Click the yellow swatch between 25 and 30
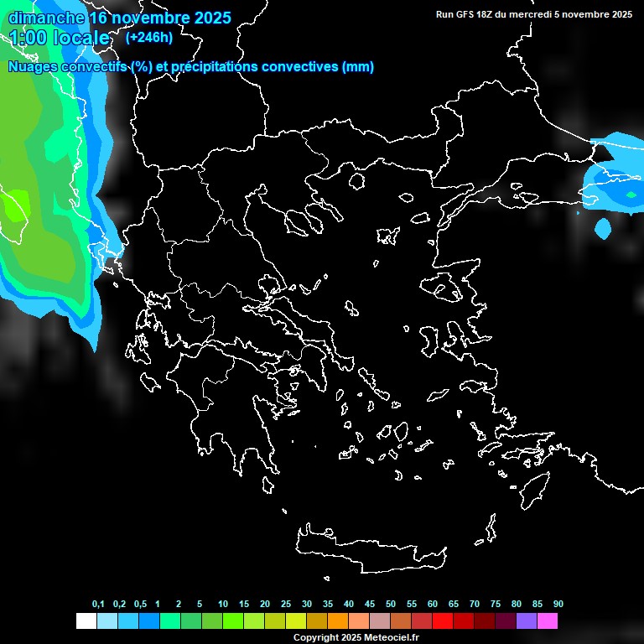644x644 pixels. 295,621
